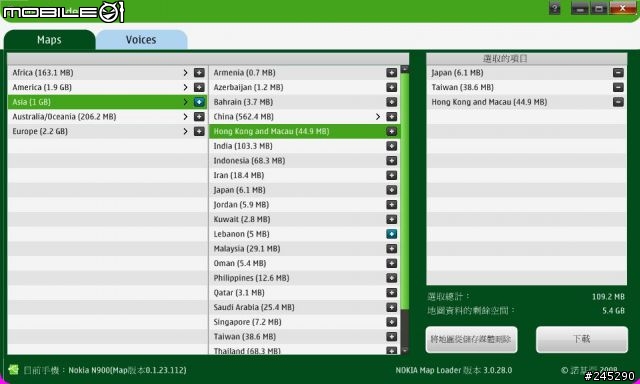The image size is (640, 384).
Task: Switch to the Voices tab
Action: coord(141,40)
